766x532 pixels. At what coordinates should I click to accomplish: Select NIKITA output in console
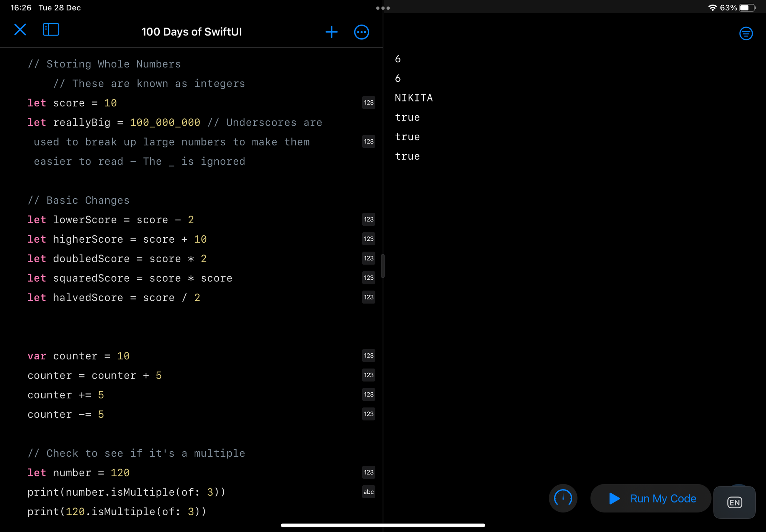coord(414,98)
